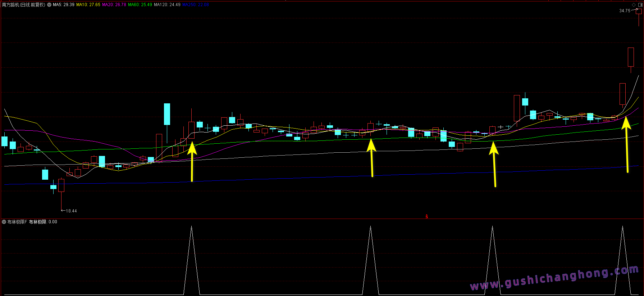Click the green MA60: 25.49 label
Screen dimensions: 644x296
click(x=140, y=5)
